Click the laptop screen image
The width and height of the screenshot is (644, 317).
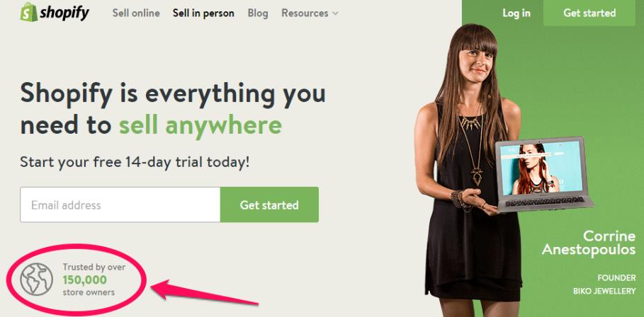tap(541, 168)
